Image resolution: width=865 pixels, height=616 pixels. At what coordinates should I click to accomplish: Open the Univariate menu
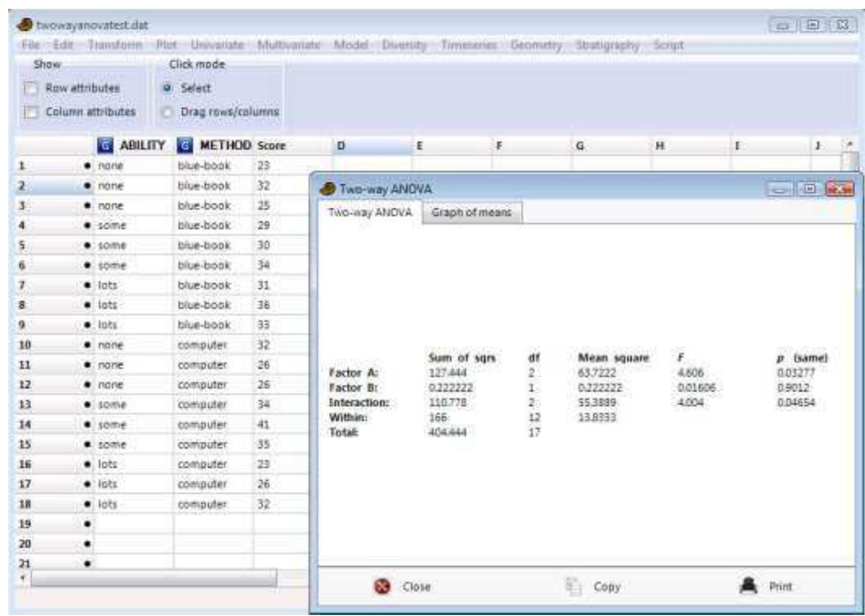217,45
